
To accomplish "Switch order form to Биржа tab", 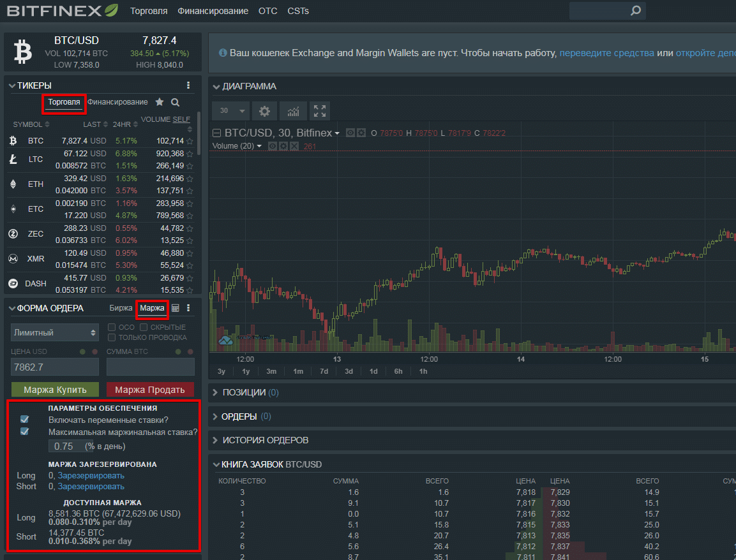I will click(121, 308).
